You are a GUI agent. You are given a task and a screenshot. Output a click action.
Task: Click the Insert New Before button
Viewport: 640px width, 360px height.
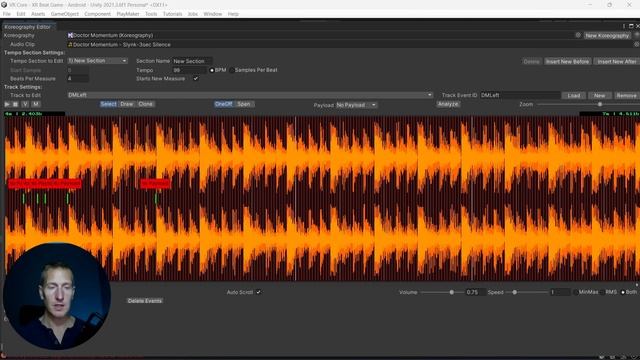tap(567, 61)
